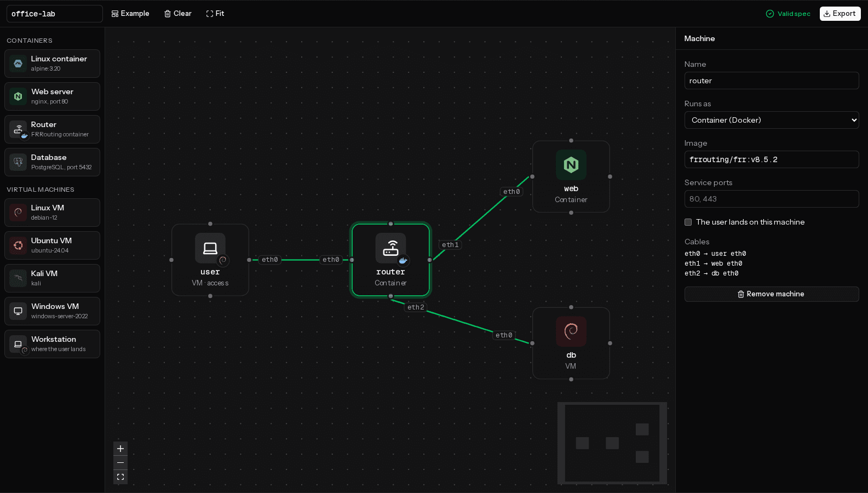This screenshot has width=868, height=493.
Task: Click the zoom in plus control
Action: point(120,449)
